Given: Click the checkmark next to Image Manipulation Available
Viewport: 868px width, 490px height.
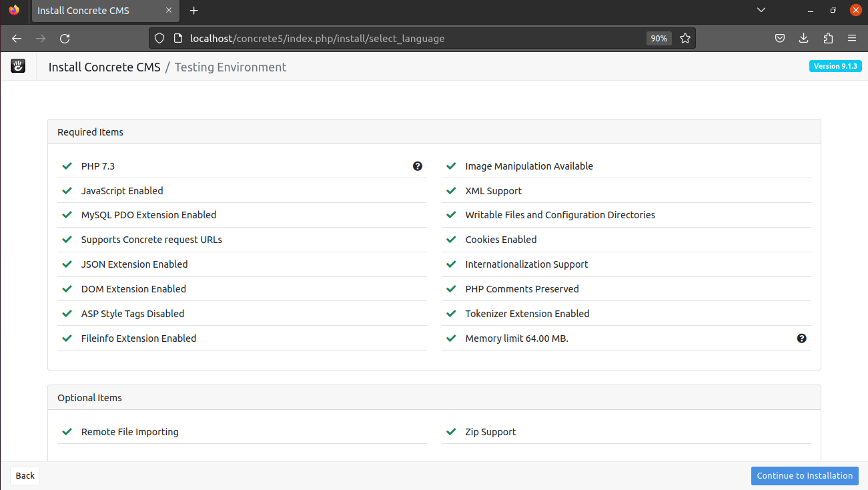Looking at the screenshot, I should [x=451, y=166].
